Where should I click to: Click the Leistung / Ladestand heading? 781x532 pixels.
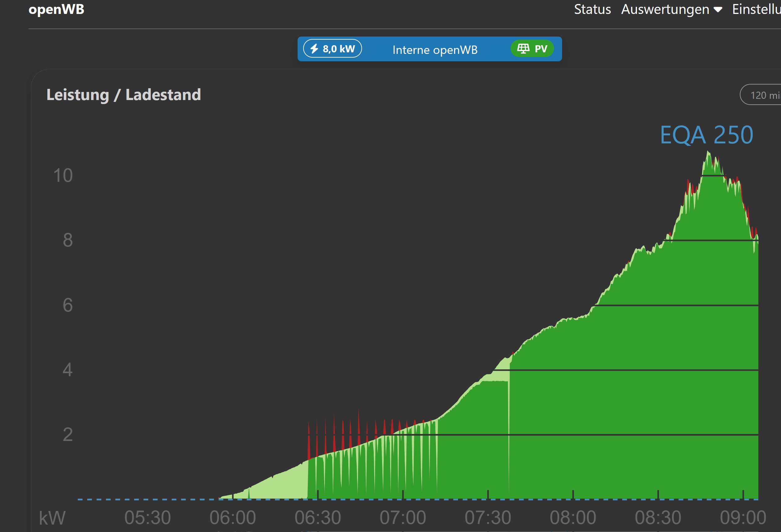[124, 94]
